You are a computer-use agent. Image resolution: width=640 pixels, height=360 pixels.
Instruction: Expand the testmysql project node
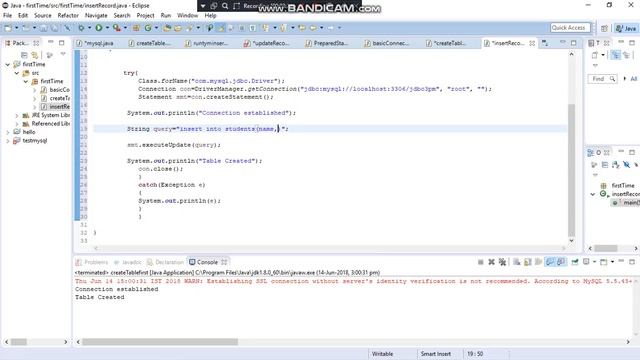[x=8, y=141]
